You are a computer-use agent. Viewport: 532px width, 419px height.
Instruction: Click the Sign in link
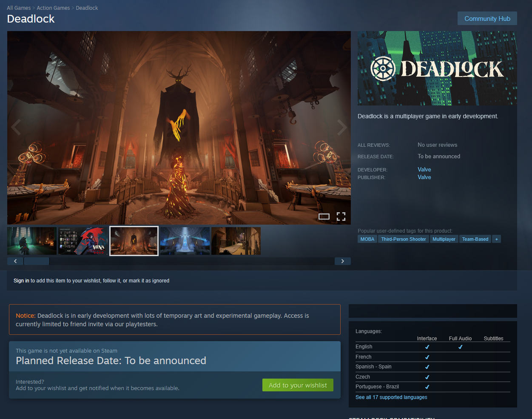tap(21, 281)
